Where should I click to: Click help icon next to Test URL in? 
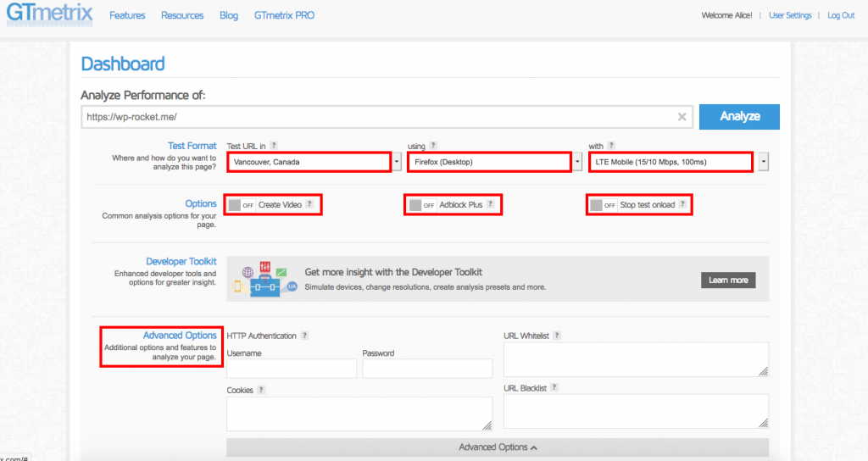[274, 146]
